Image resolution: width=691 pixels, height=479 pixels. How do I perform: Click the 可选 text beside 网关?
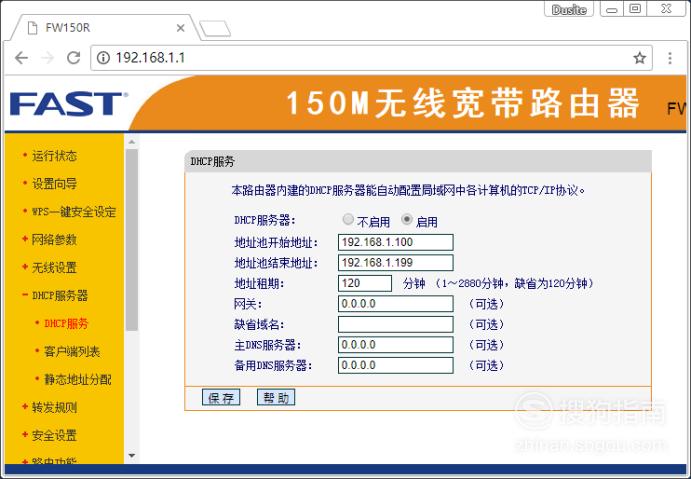click(487, 304)
